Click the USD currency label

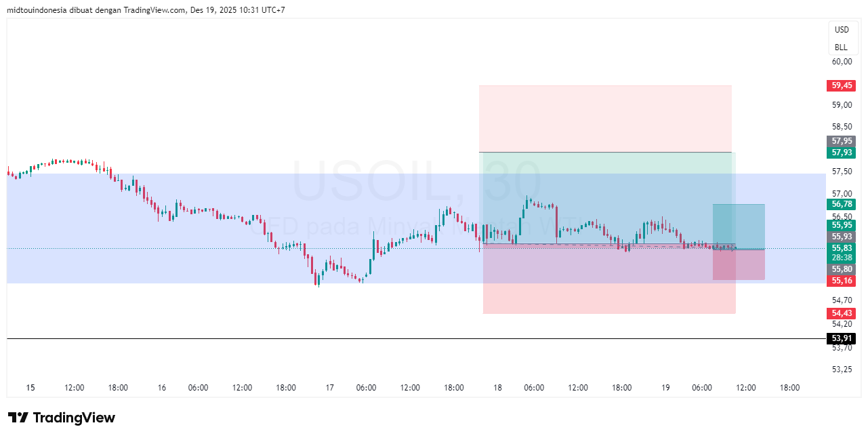tap(842, 30)
